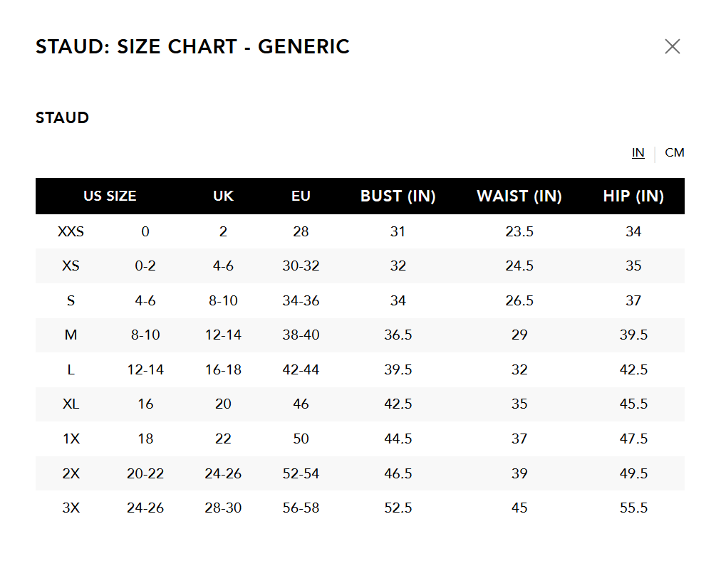Click the STAUD brand subheading
Screen dimensions: 721x588
coord(62,118)
